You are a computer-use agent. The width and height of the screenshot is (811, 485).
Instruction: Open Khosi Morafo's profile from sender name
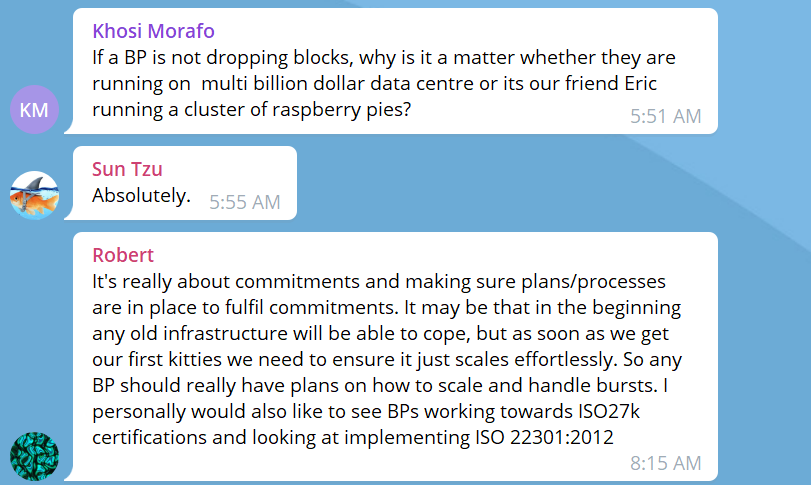[154, 30]
